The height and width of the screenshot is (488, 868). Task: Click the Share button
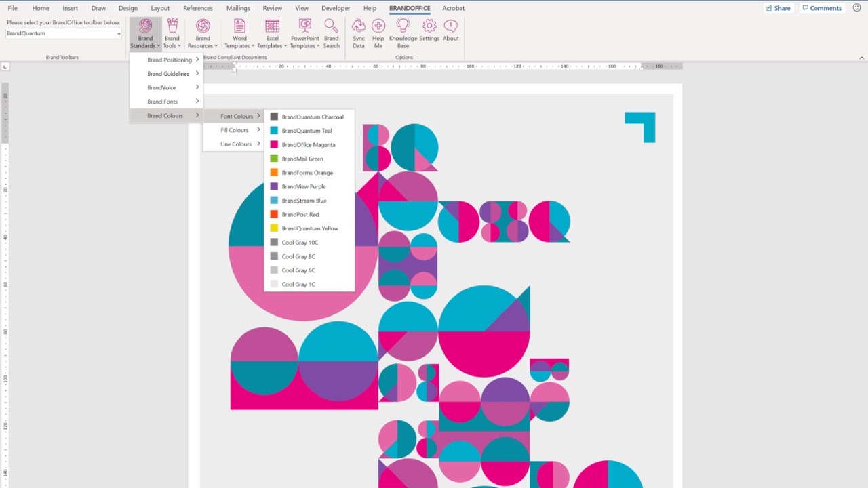778,8
